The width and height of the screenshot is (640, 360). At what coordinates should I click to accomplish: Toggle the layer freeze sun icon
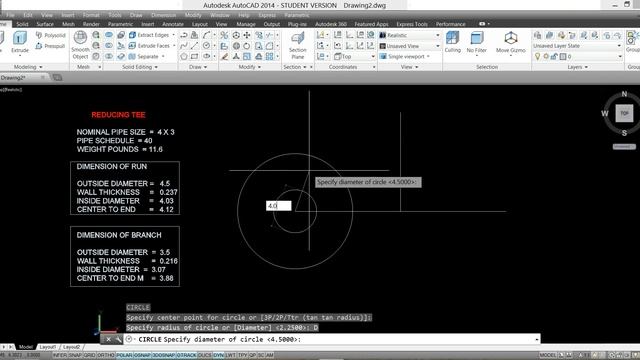pyautogui.click(x=546, y=56)
